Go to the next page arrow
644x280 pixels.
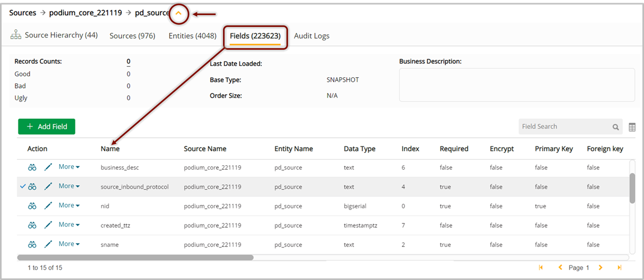click(x=600, y=268)
